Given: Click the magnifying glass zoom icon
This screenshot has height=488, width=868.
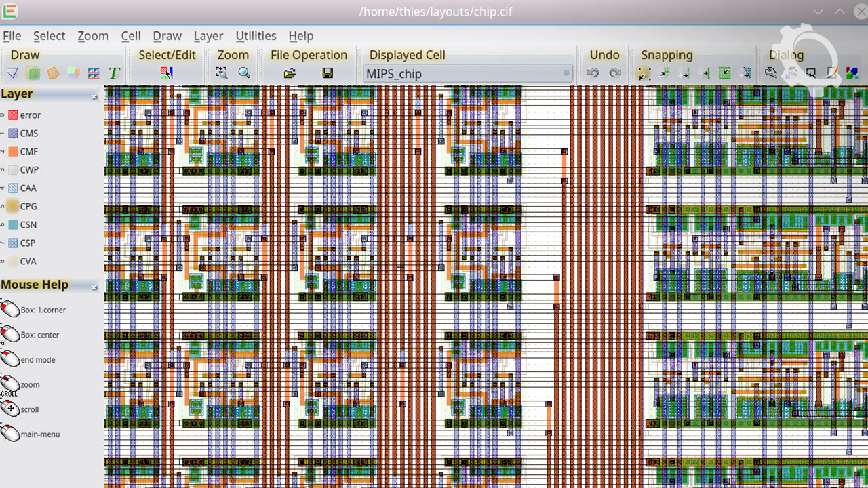Looking at the screenshot, I should click(244, 73).
